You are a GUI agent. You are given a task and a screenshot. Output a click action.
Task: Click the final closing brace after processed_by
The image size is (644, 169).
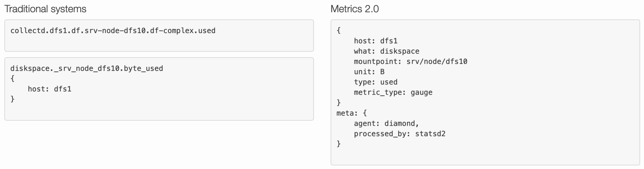[x=339, y=144]
